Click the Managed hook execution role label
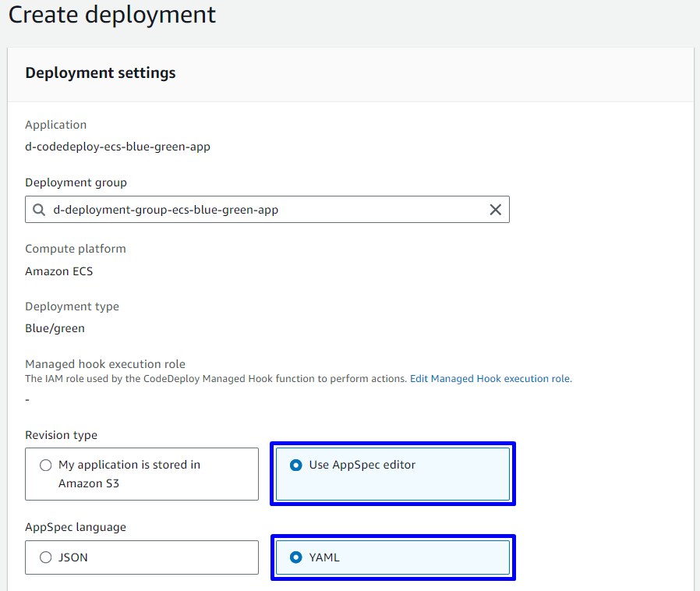 pyautogui.click(x=104, y=364)
